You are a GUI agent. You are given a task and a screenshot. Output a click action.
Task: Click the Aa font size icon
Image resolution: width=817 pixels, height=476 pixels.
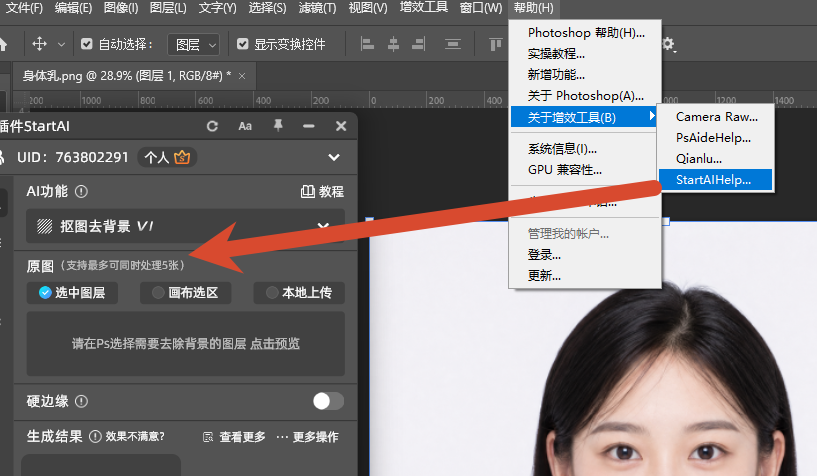pos(245,126)
